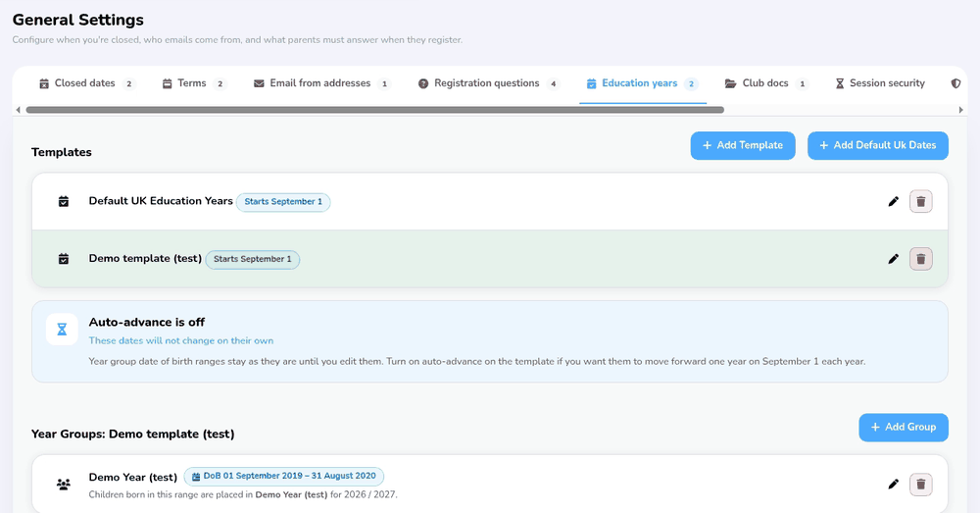The width and height of the screenshot is (980, 513).
Task: Edit the Demo template (test) pencil icon
Action: pyautogui.click(x=893, y=259)
